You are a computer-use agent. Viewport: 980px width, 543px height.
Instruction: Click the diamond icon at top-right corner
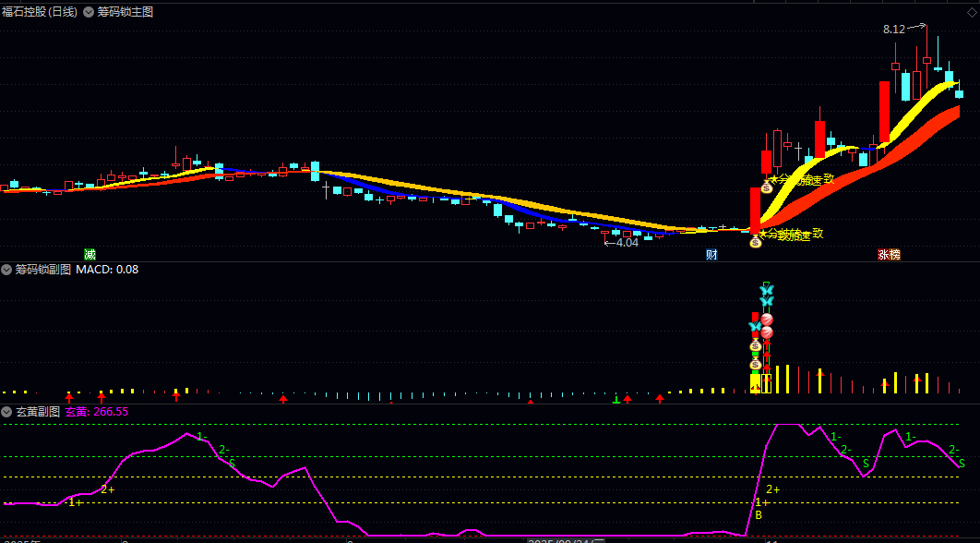point(971,15)
